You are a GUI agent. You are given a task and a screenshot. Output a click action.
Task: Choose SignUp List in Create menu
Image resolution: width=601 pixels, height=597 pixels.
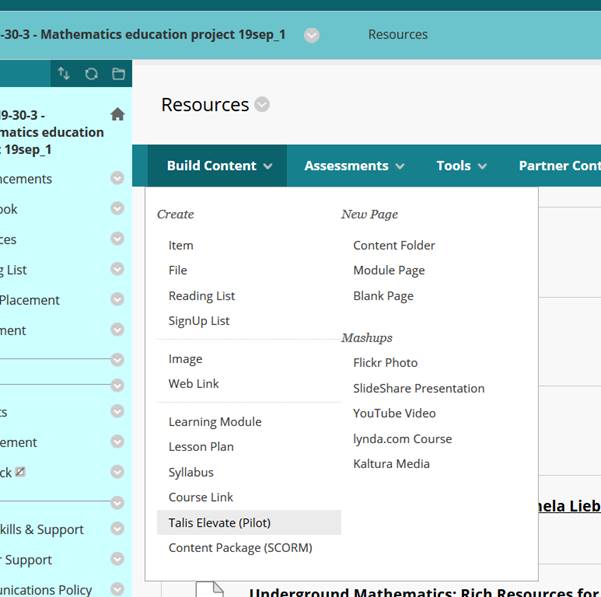(199, 321)
